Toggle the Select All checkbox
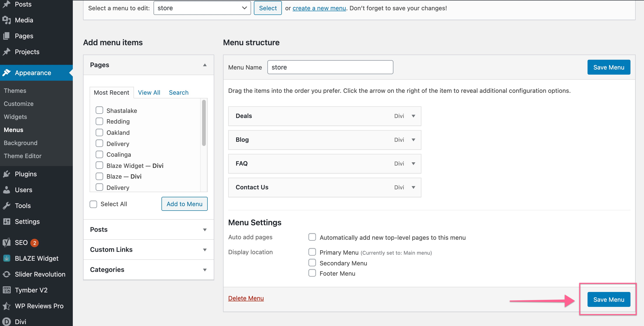The width and height of the screenshot is (644, 326). click(x=93, y=204)
